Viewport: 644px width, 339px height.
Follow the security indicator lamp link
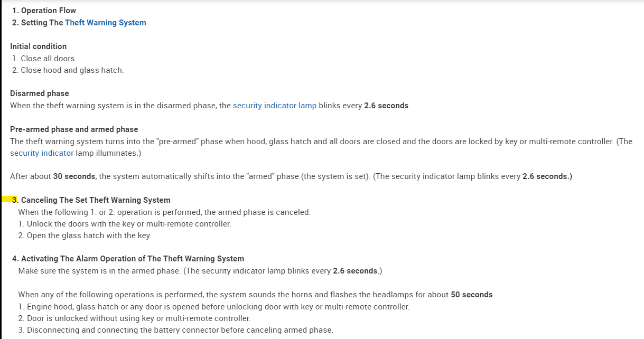coord(274,106)
